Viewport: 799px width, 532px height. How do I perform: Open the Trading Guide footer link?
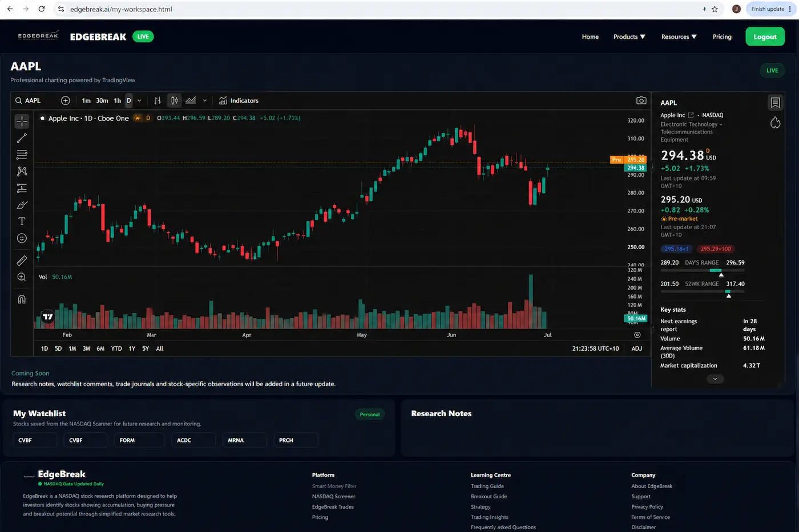point(487,486)
